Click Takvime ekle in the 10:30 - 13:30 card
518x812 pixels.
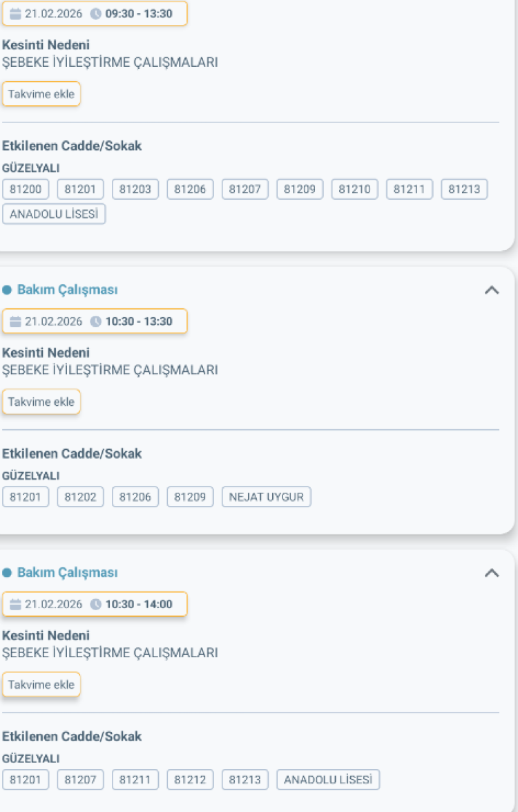click(x=41, y=402)
